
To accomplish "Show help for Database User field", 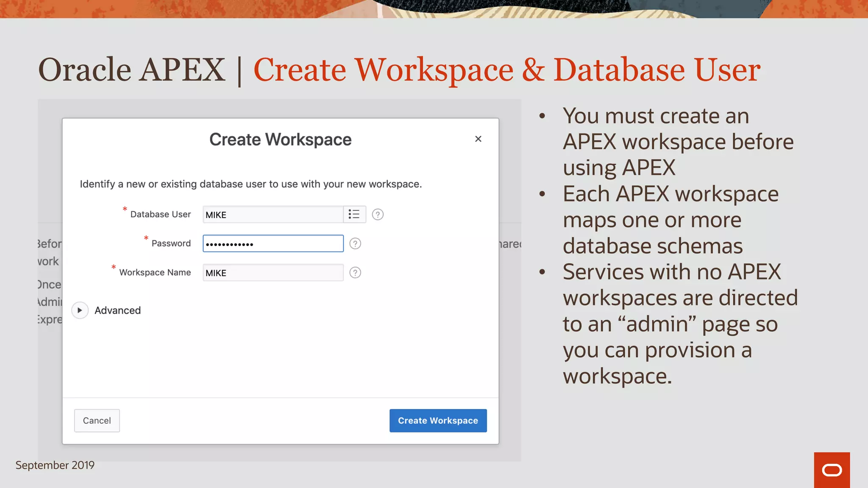I will (378, 214).
